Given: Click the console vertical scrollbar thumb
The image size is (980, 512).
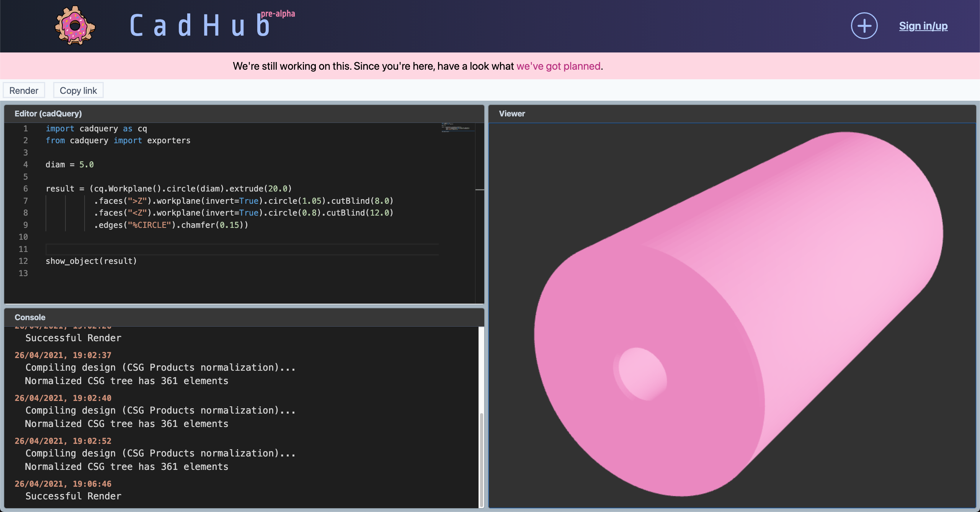Looking at the screenshot, I should pos(481,460).
